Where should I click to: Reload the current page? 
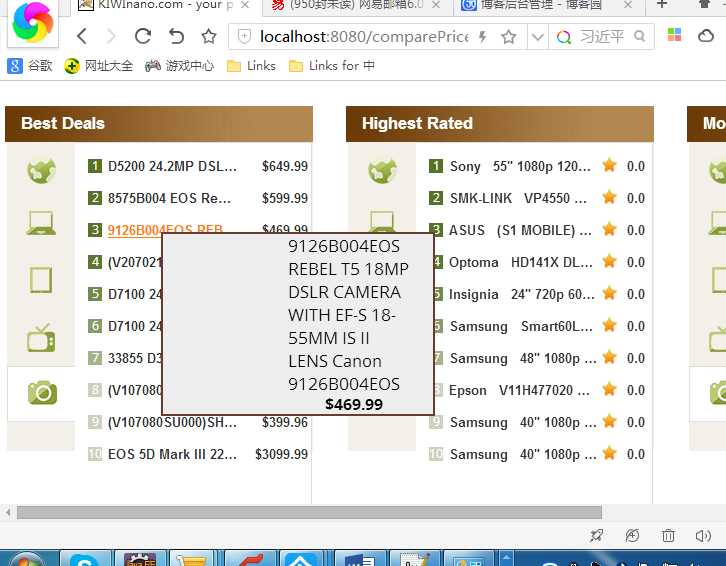coord(143,36)
